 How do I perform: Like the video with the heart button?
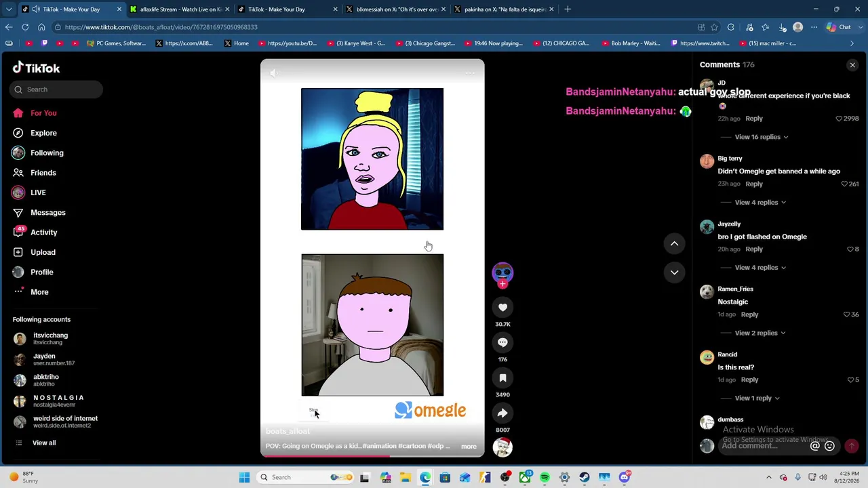click(502, 307)
